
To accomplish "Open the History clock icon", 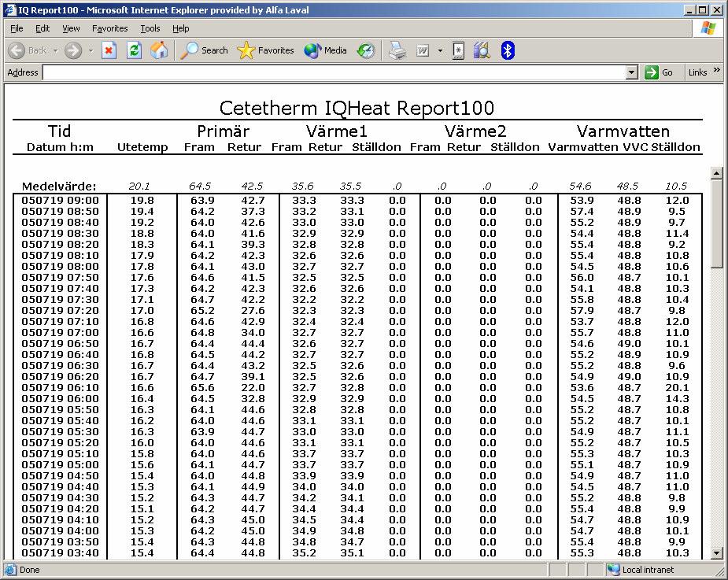I will point(366,50).
